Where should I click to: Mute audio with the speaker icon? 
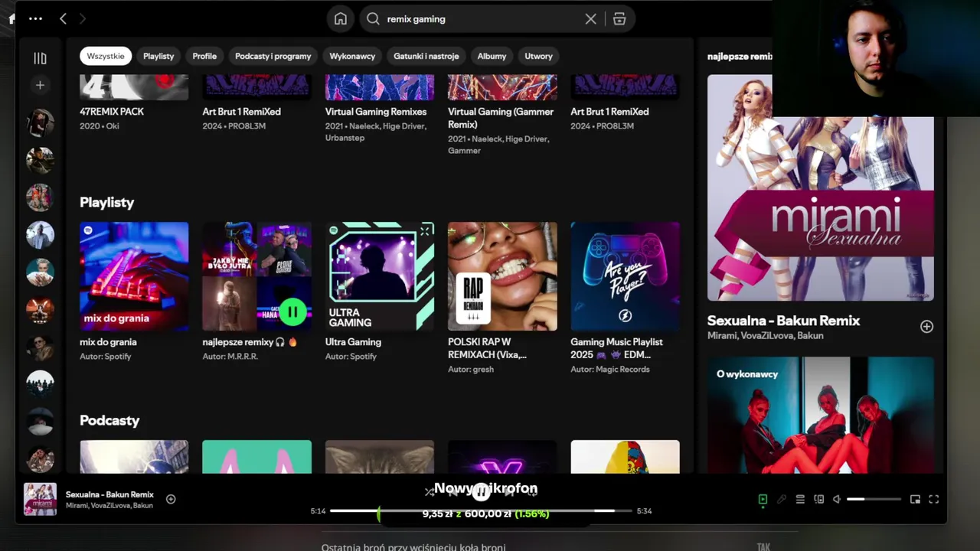[x=837, y=499]
